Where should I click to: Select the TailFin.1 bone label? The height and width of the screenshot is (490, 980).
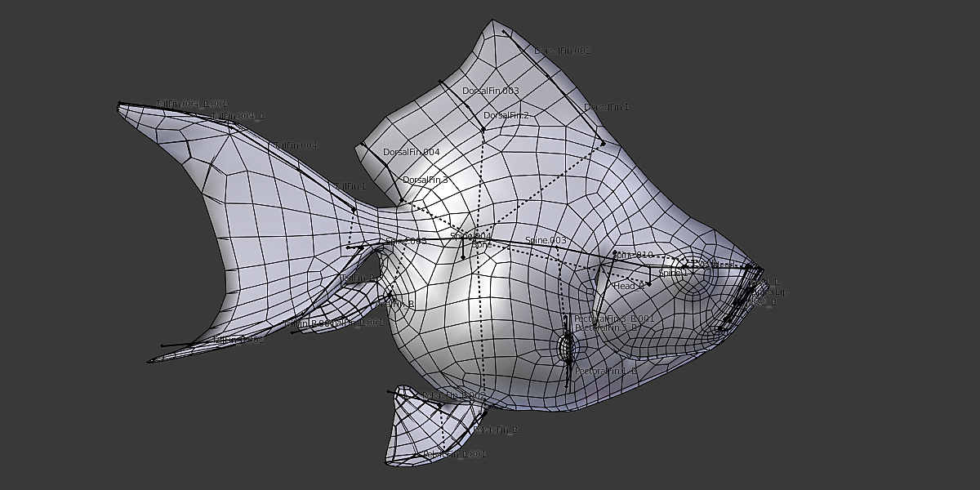click(x=350, y=187)
